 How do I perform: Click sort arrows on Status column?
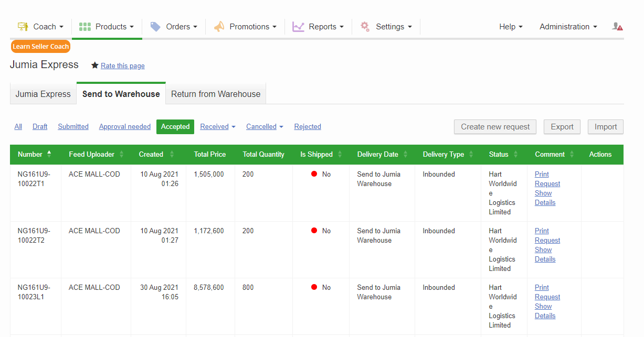point(515,155)
